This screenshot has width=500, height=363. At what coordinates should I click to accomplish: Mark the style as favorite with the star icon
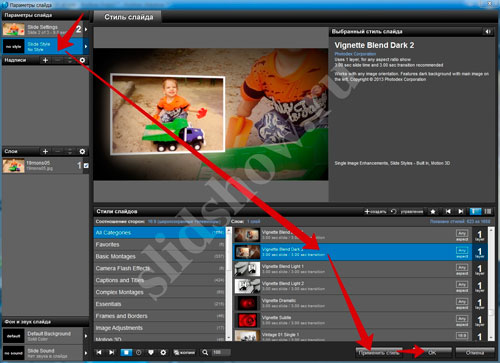[433, 212]
